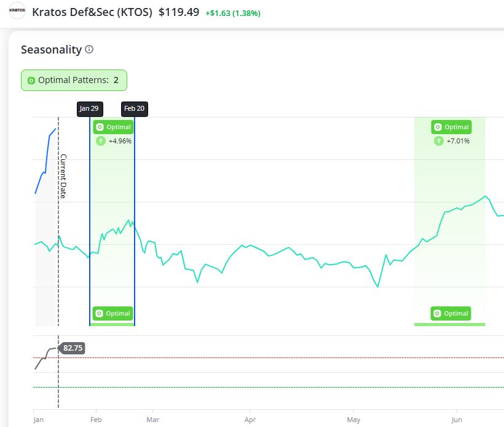504x427 pixels.
Task: Click the bottom Optimal badge in June zone
Action: [x=451, y=314]
